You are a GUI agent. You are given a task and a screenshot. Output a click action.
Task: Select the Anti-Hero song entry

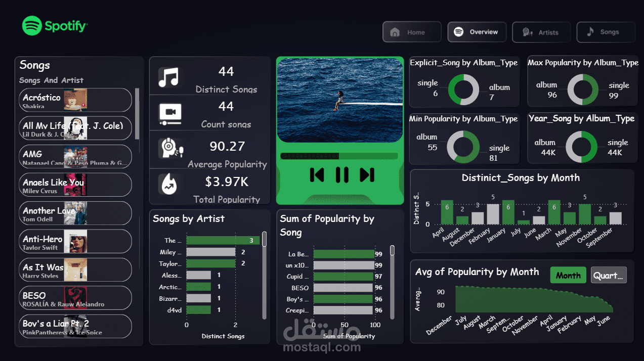pos(75,241)
